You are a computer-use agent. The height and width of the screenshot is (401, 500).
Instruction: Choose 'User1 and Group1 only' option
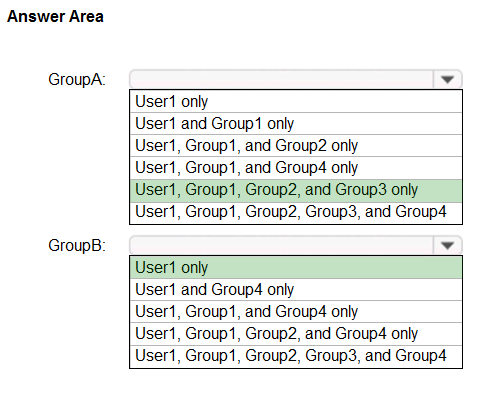(296, 124)
